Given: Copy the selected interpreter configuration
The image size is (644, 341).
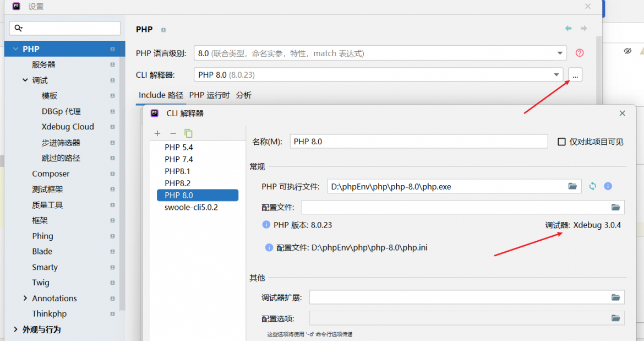Looking at the screenshot, I should tap(188, 133).
